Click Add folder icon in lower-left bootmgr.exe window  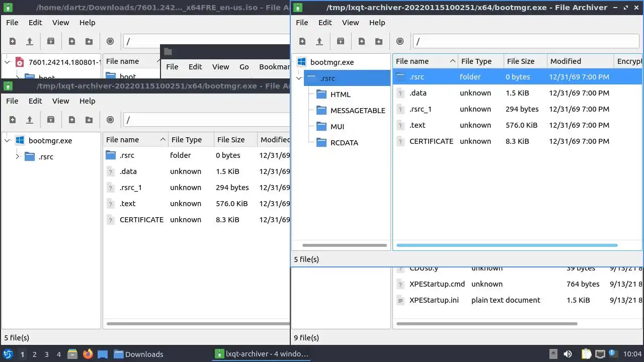(89, 120)
